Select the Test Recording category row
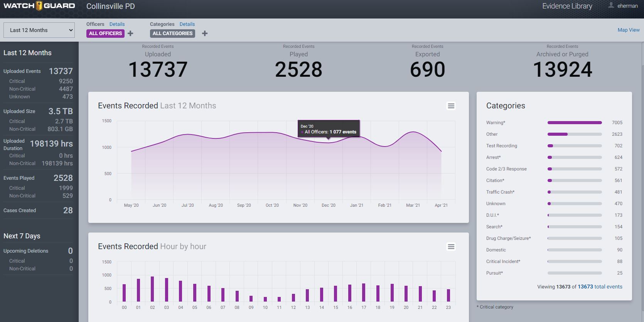Screen dimensions: 644x322 (x=501, y=146)
